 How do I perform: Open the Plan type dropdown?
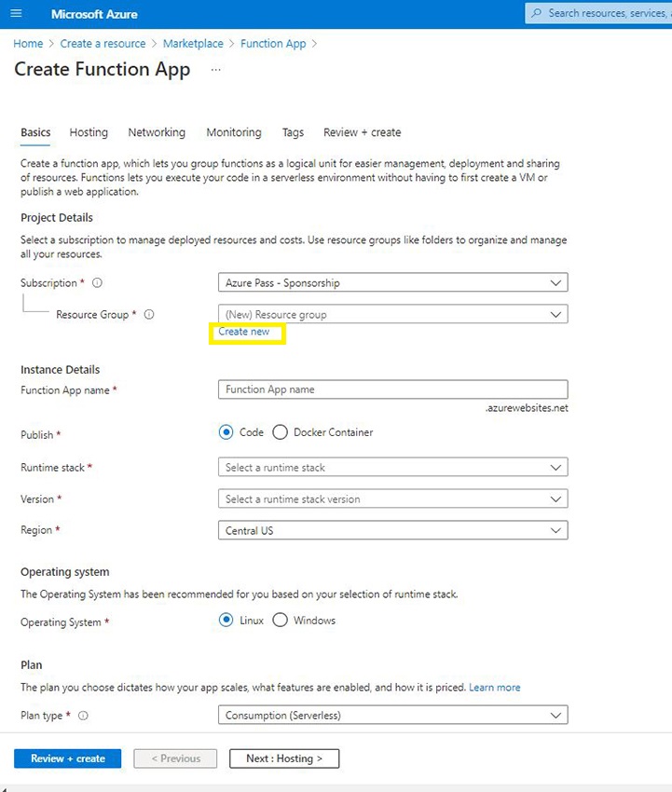pos(392,716)
